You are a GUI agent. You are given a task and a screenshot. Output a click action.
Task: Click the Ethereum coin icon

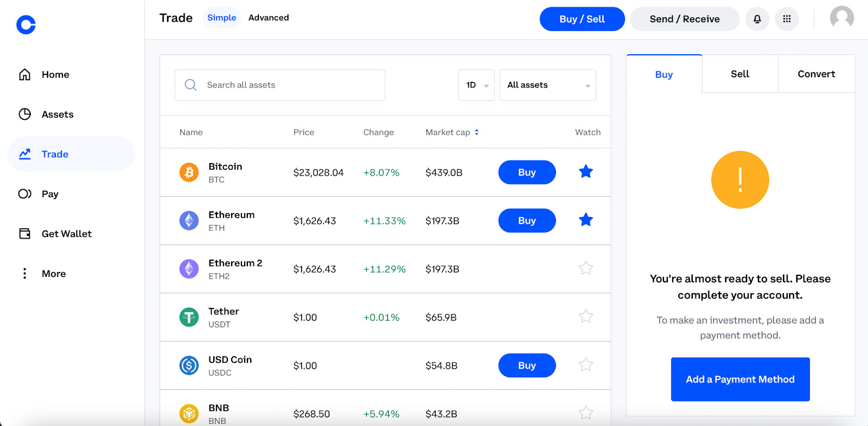[x=189, y=221]
